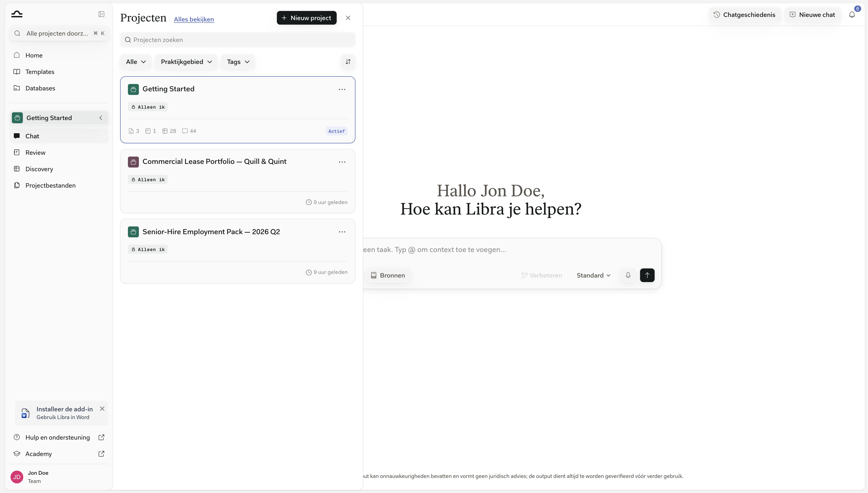
Task: Open the Tags filter dropdown
Action: click(238, 62)
